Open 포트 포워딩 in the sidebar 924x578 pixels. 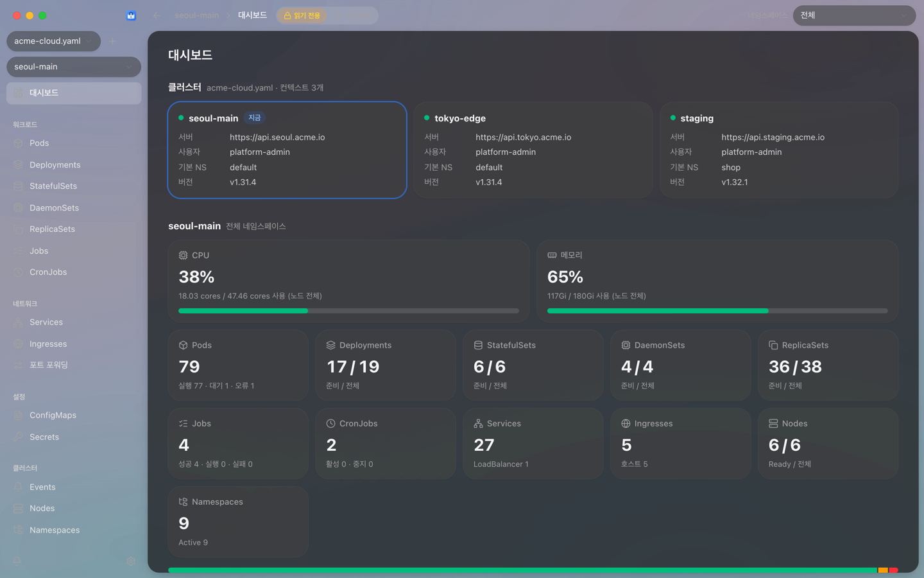(x=74, y=365)
